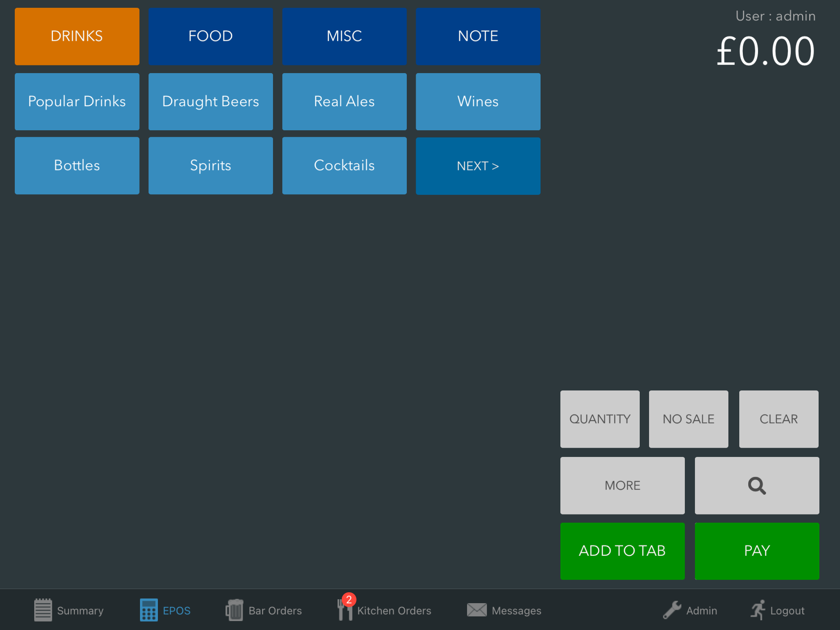Select the EPOS calculator icon

tap(149, 610)
